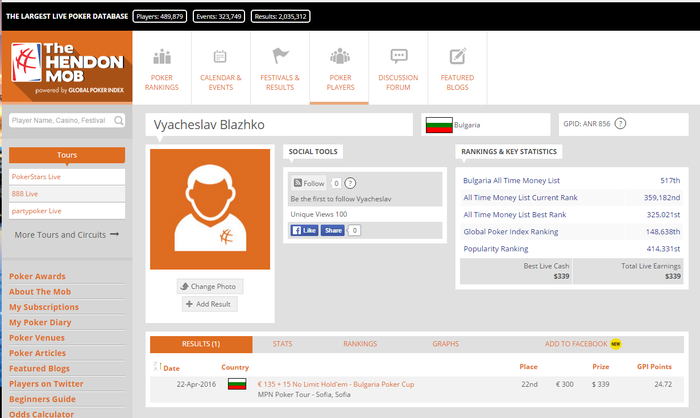The width and height of the screenshot is (700, 418).
Task: Click the player avatar placeholder photo
Action: 210,209
